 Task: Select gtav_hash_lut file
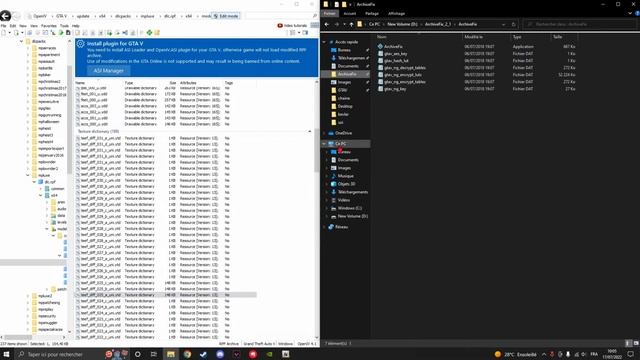396,61
